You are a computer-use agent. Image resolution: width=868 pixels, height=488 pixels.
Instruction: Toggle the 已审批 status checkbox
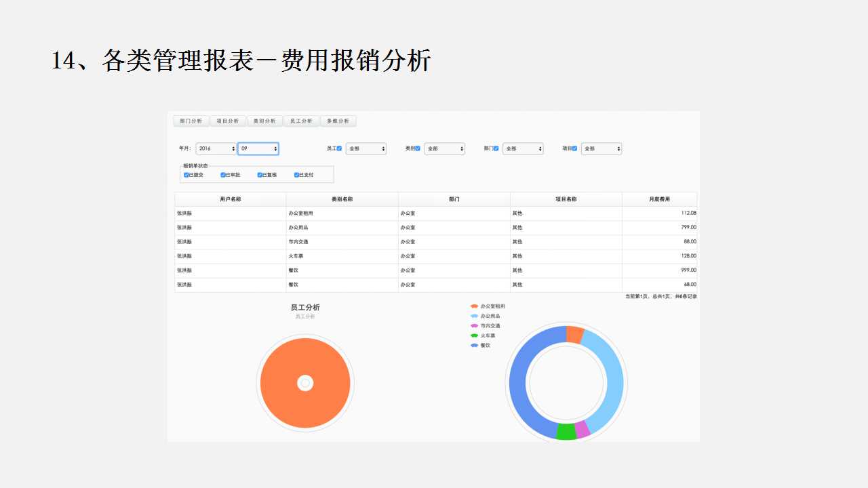tap(223, 175)
